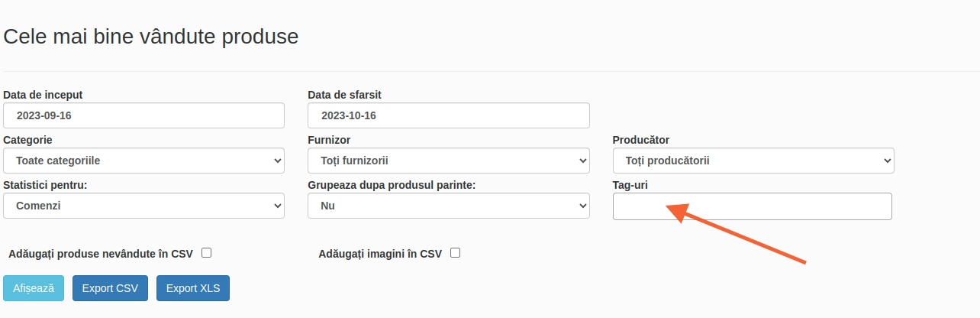The height and width of the screenshot is (318, 980).
Task: Click the Statistici pentru: label text
Action: (45, 185)
